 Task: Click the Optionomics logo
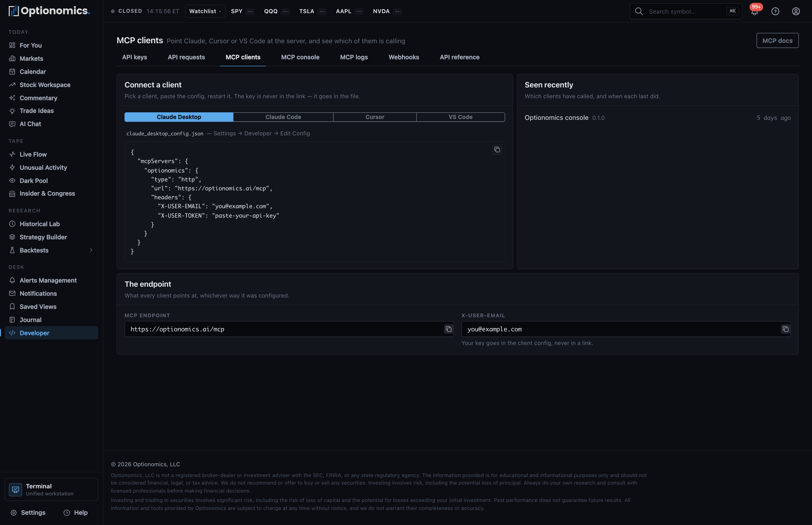49,11
